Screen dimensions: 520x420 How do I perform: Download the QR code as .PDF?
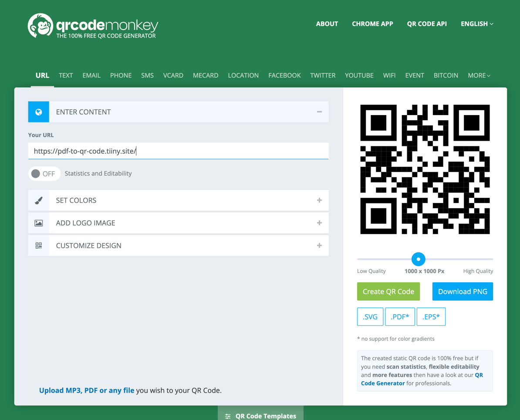tap(400, 317)
